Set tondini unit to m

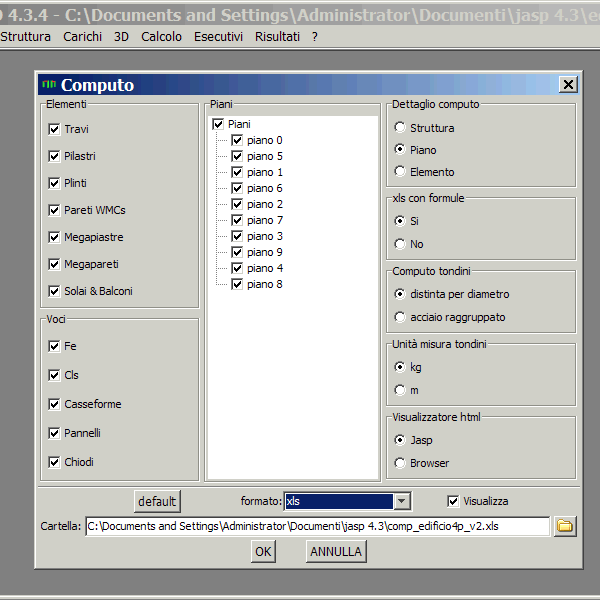399,390
